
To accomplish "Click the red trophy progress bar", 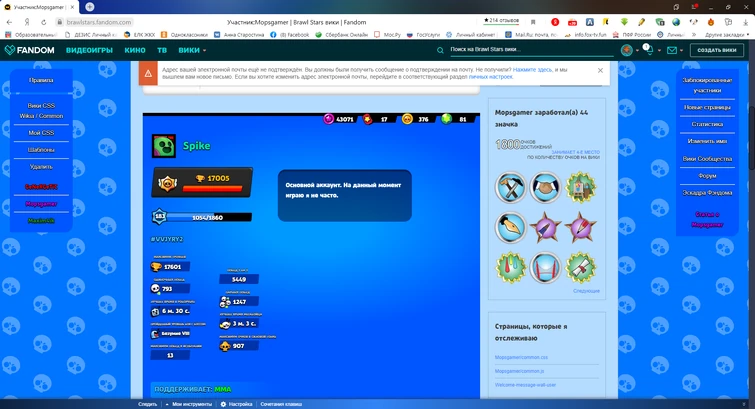I will [212, 188].
